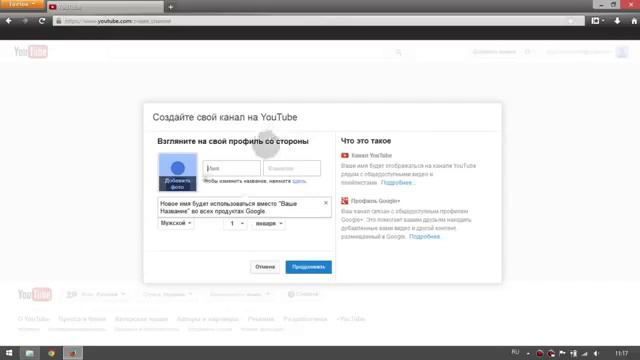Click the account avatar in YouTube header
The height and width of the screenshot is (360, 640).
tap(622, 52)
